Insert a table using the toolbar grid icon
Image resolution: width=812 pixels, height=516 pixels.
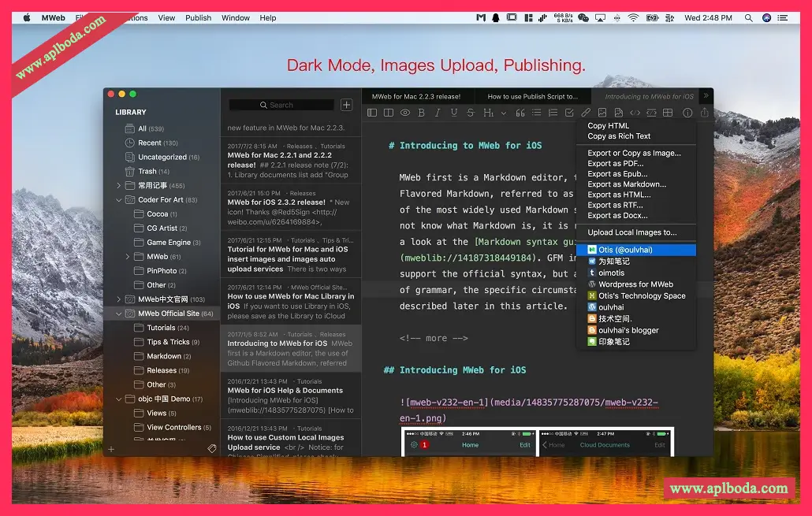pos(668,113)
